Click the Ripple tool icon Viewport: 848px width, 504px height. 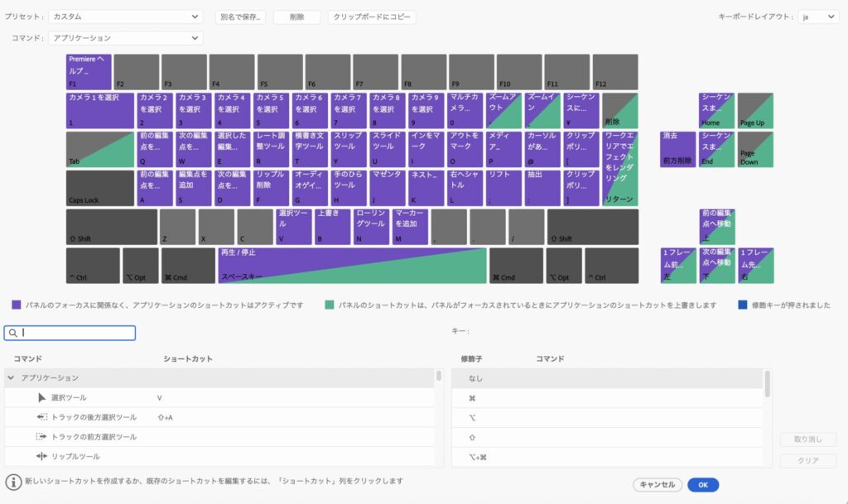41,456
